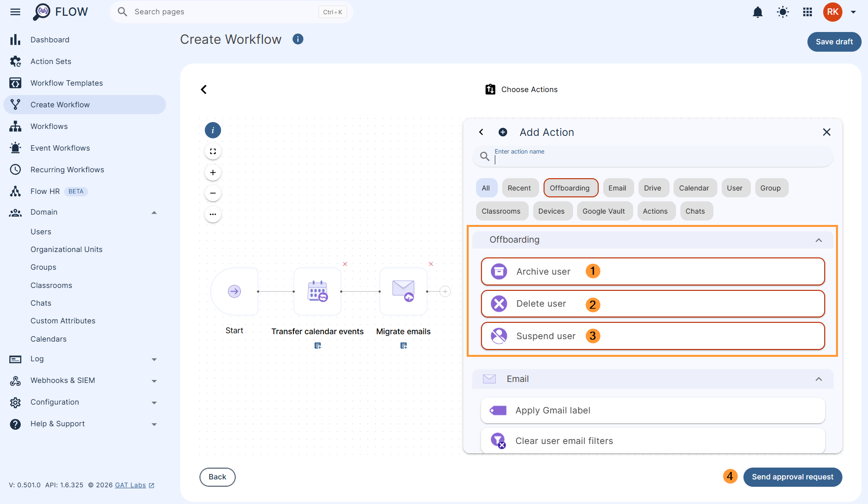Zoom out the workflow canvas
The height and width of the screenshot is (504, 868).
(x=213, y=193)
